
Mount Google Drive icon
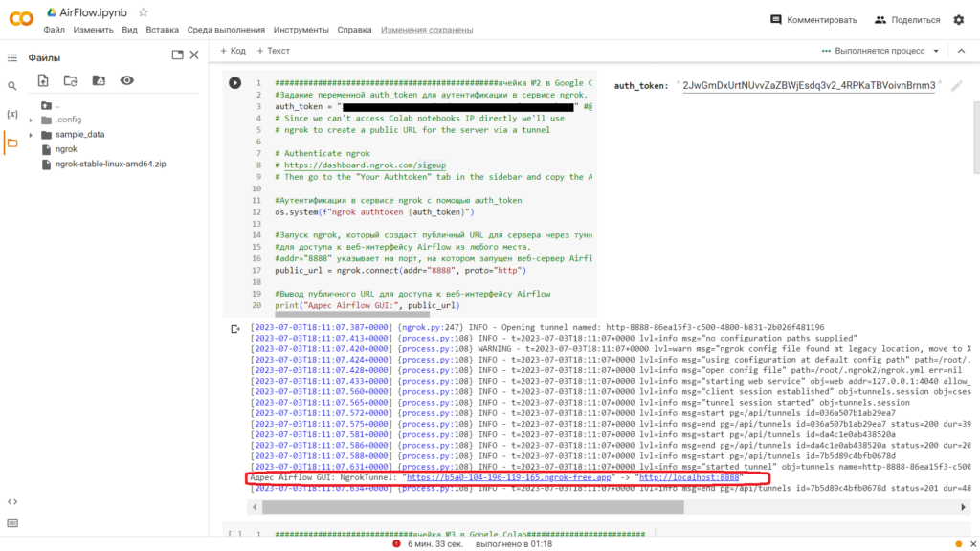click(x=99, y=80)
